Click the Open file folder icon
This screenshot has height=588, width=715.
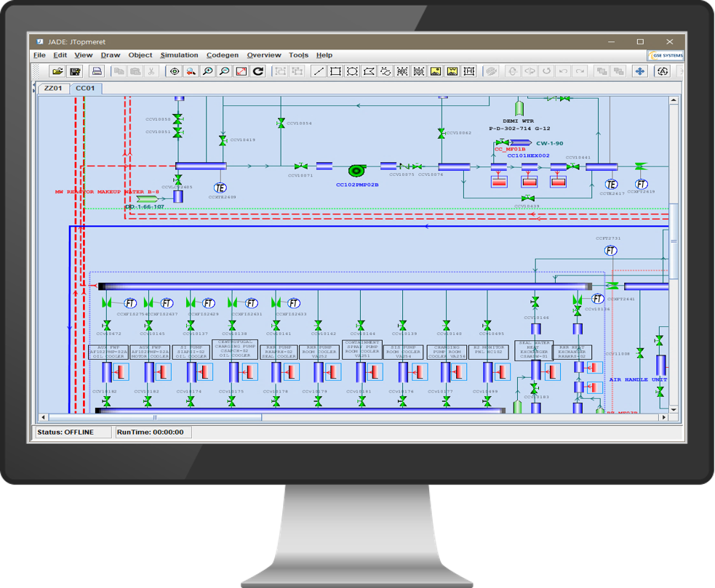coord(57,71)
